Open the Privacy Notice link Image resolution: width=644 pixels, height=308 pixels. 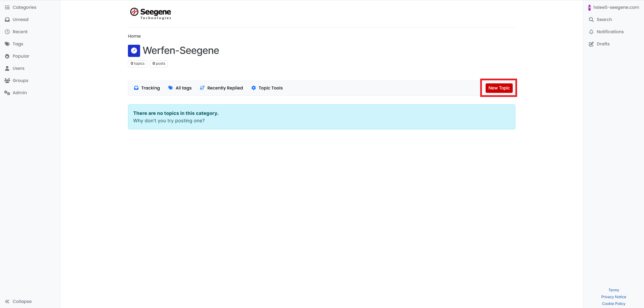[x=614, y=297]
